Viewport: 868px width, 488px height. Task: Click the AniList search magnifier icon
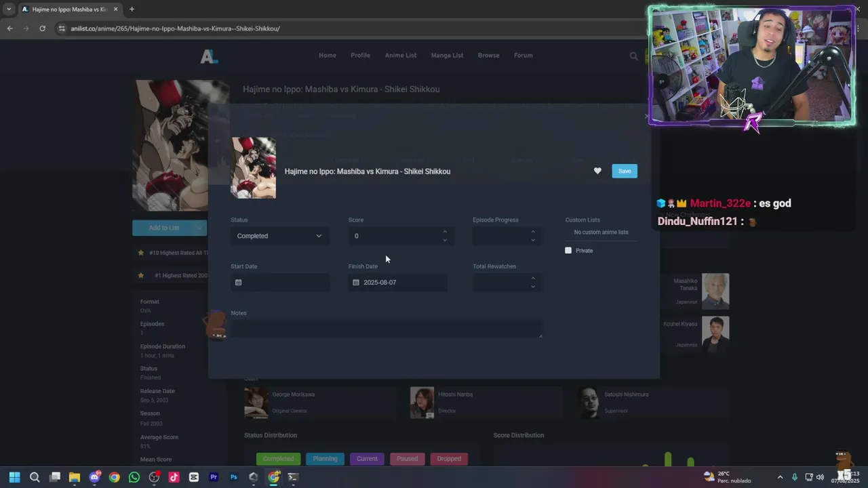point(633,56)
